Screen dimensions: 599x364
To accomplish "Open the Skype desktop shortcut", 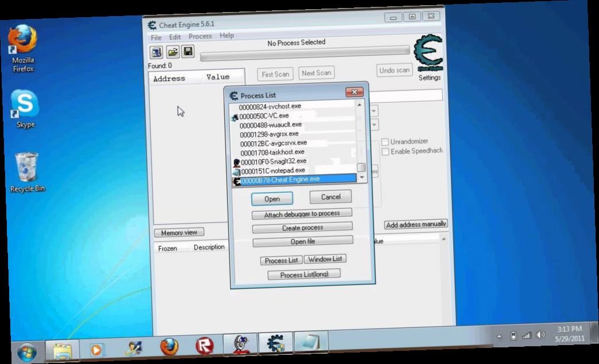I will (x=25, y=109).
